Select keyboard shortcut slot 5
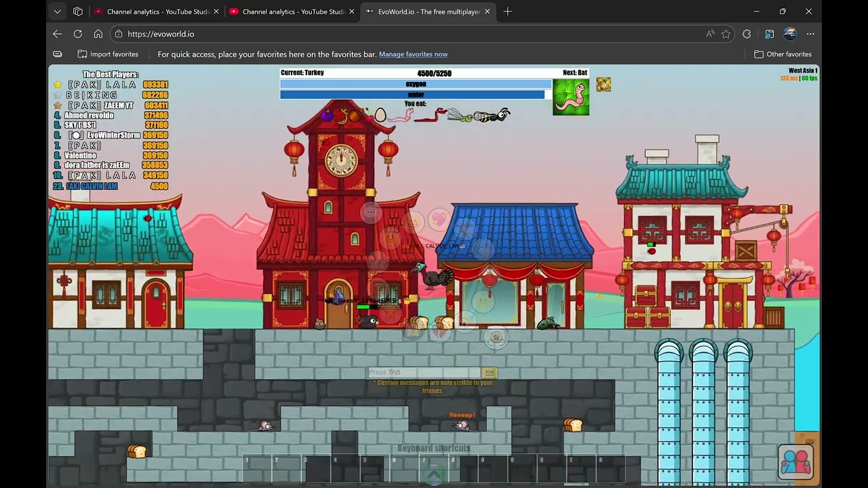868x488 pixels. coord(375,468)
